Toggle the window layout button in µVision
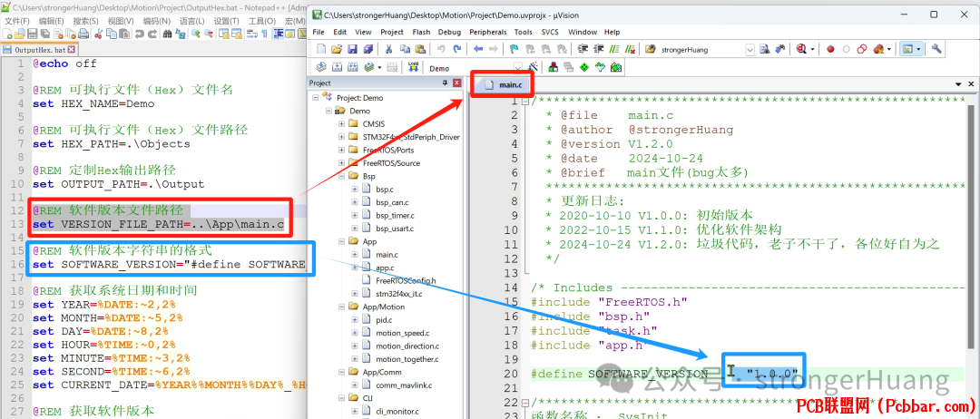This screenshot has width=980, height=419. pyautogui.click(x=907, y=49)
